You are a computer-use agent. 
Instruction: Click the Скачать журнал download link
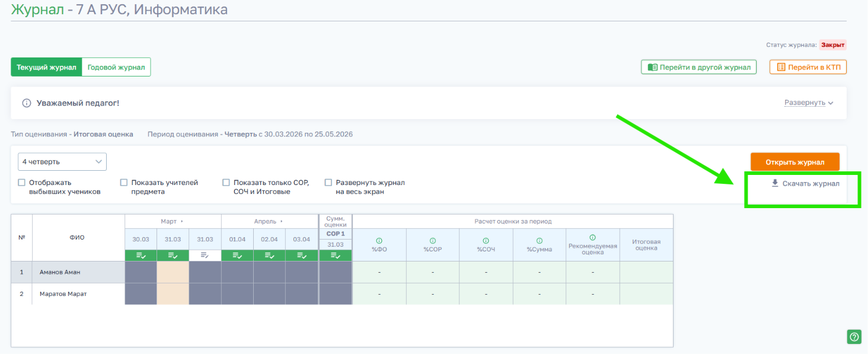click(805, 184)
